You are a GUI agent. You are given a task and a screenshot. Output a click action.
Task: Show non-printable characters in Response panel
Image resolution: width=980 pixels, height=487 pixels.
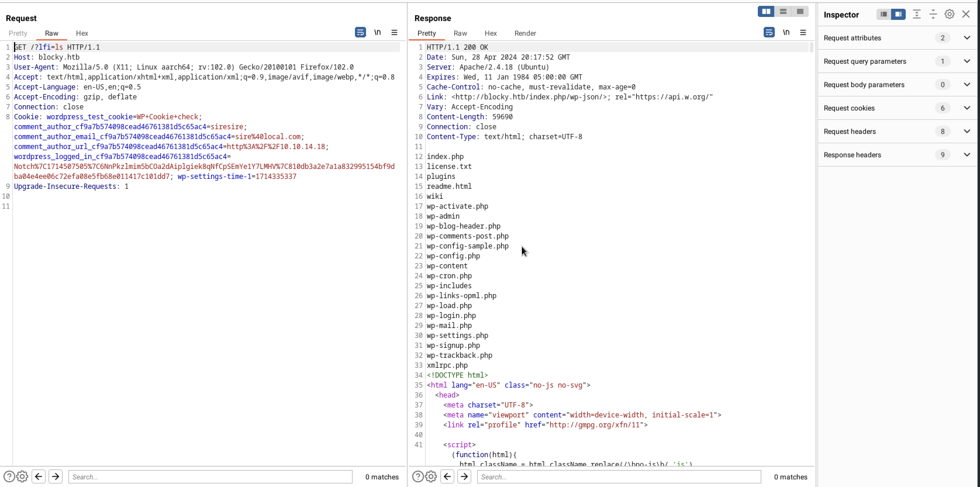786,32
